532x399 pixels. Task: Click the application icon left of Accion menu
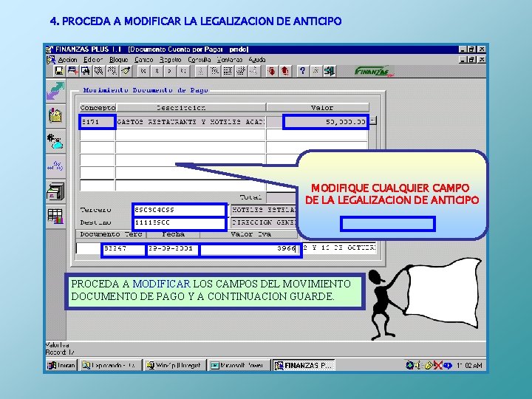[51, 60]
